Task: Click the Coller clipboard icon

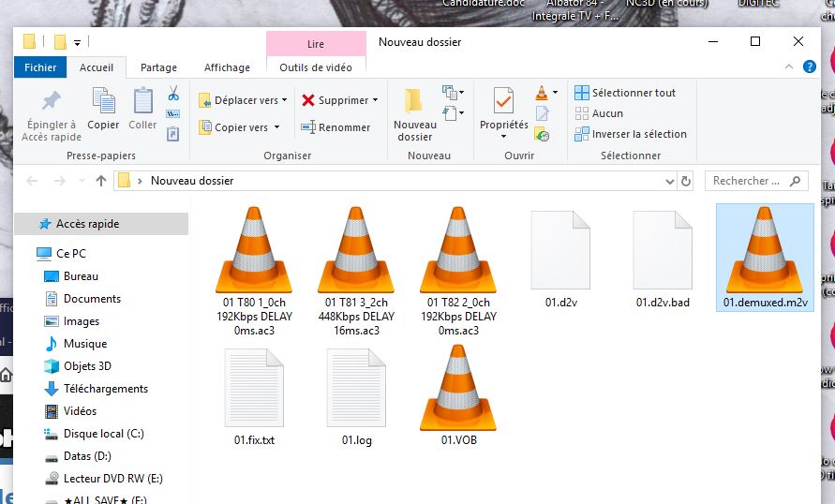Action: pos(142,100)
